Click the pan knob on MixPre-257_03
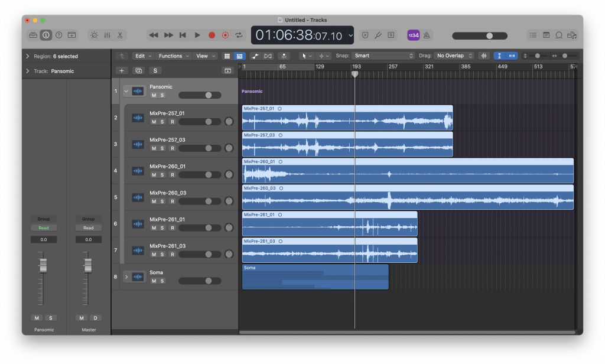605x364 pixels. (x=229, y=148)
